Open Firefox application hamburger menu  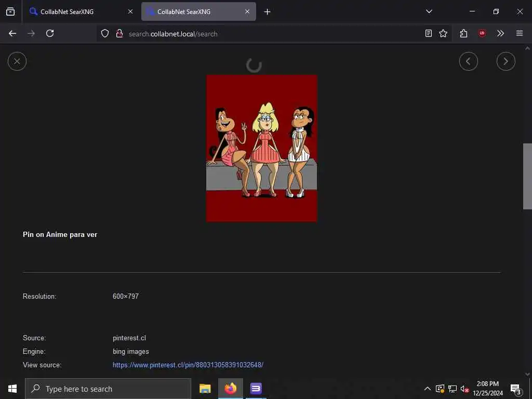519,33
